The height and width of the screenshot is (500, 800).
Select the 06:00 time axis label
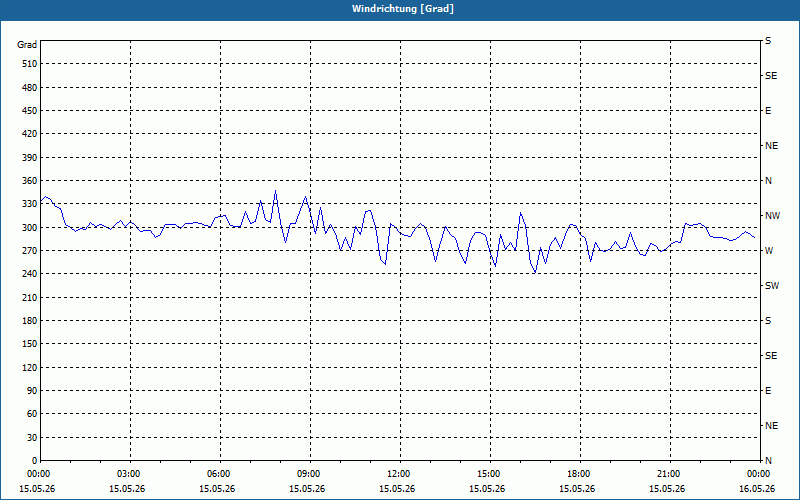coord(220,474)
